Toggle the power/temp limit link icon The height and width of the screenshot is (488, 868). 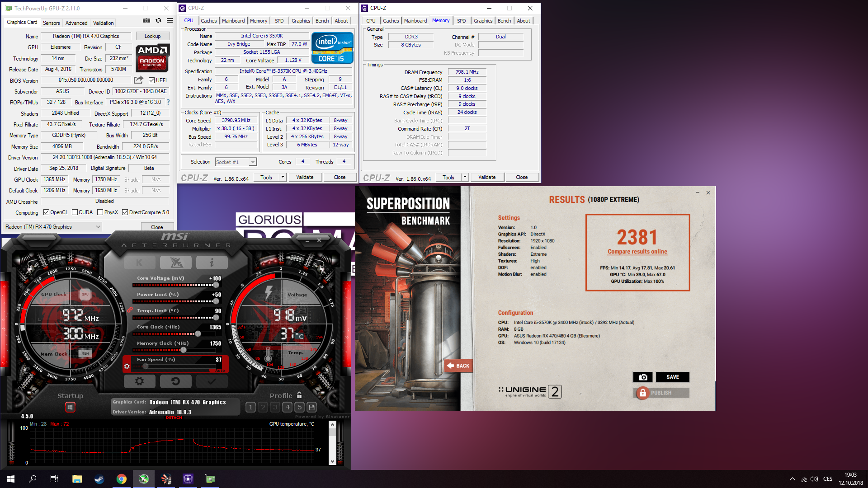130,310
